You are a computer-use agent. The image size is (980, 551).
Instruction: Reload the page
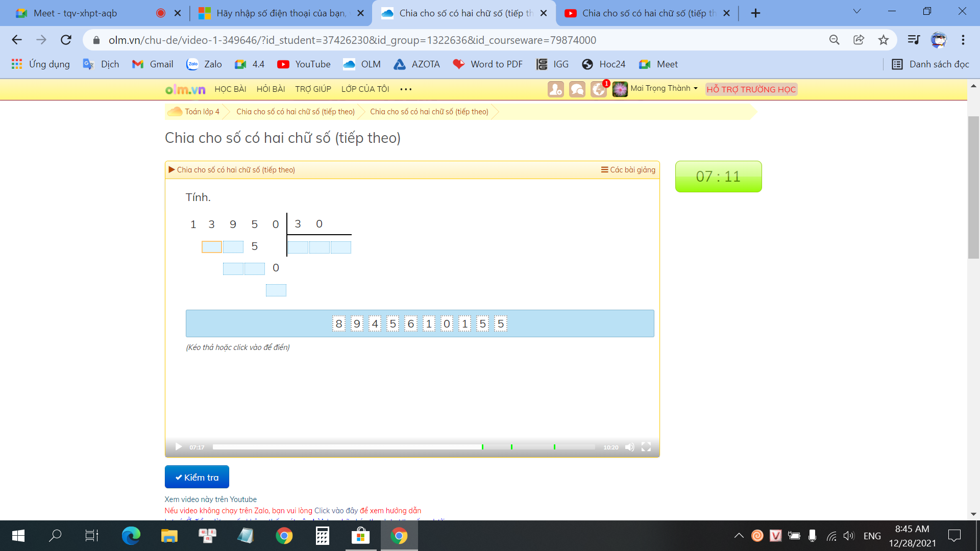point(66,40)
